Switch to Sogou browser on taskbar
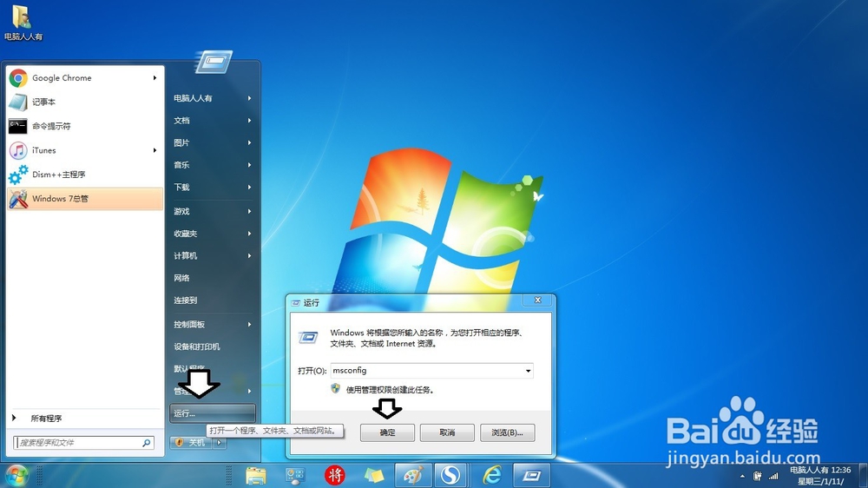 451,475
